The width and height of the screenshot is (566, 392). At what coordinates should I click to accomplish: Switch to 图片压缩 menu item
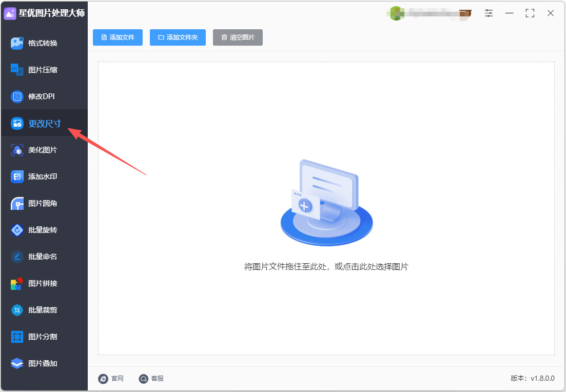(44, 70)
